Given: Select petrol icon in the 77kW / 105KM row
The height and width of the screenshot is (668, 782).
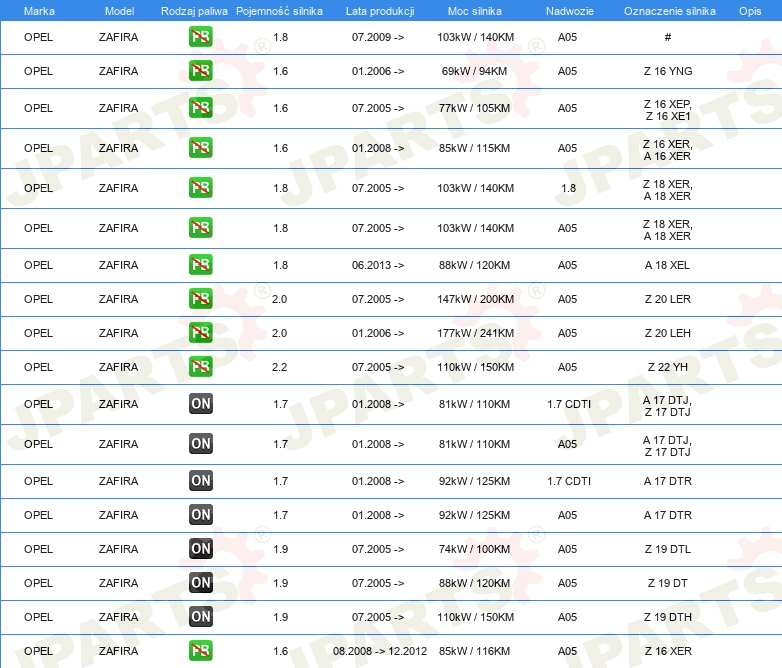Looking at the screenshot, I should tap(200, 108).
